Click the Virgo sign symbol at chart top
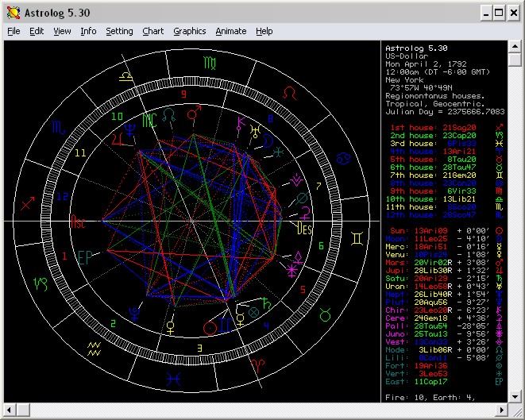 [208, 62]
